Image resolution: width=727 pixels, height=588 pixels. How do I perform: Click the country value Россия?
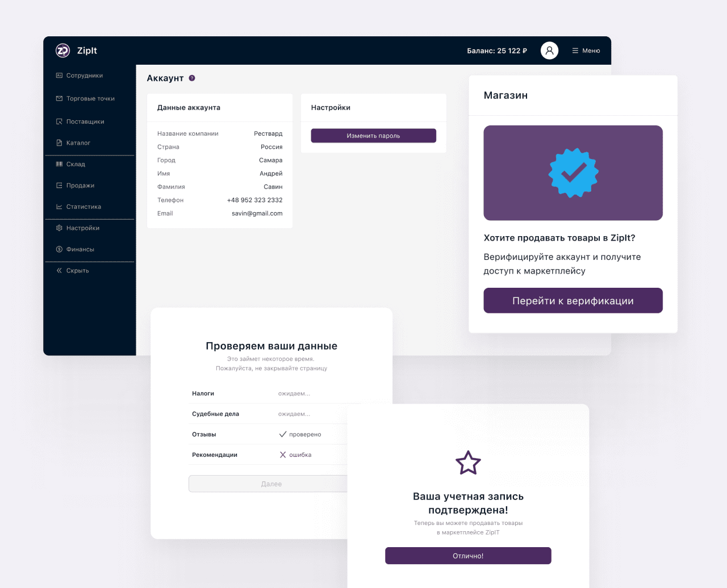click(271, 146)
